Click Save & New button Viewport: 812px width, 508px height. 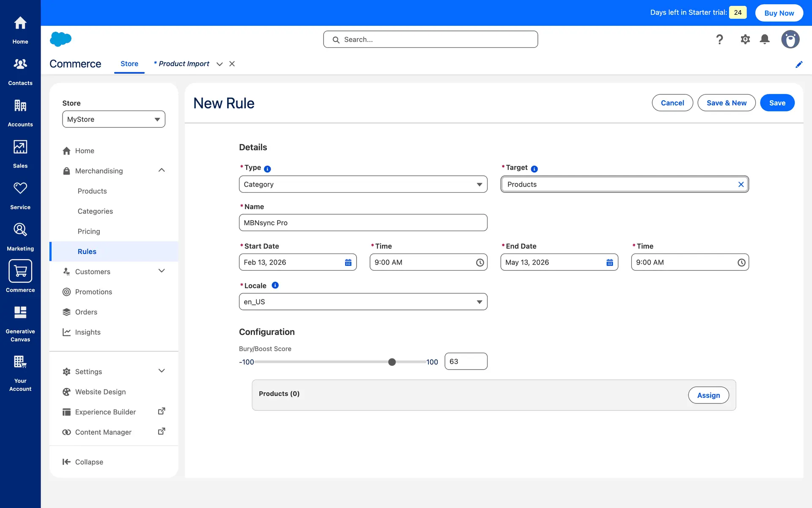[x=726, y=103]
